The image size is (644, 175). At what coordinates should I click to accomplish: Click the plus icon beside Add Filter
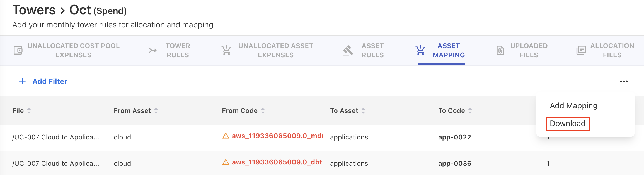[x=22, y=81]
